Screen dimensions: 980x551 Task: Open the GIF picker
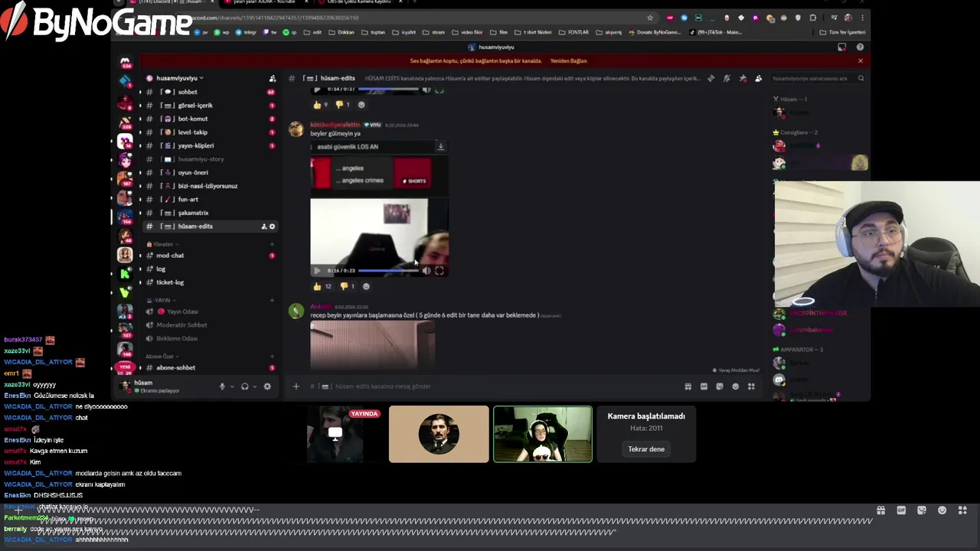click(x=704, y=386)
